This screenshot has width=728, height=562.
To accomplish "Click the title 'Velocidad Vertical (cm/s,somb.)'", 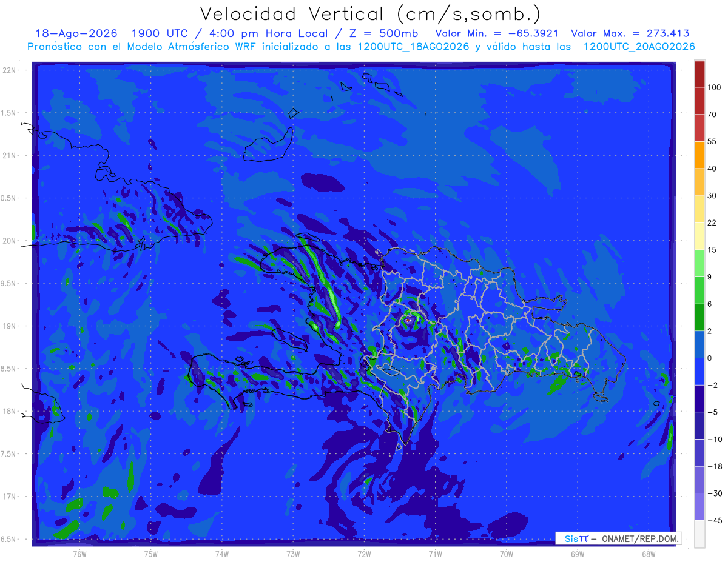I will click(370, 13).
